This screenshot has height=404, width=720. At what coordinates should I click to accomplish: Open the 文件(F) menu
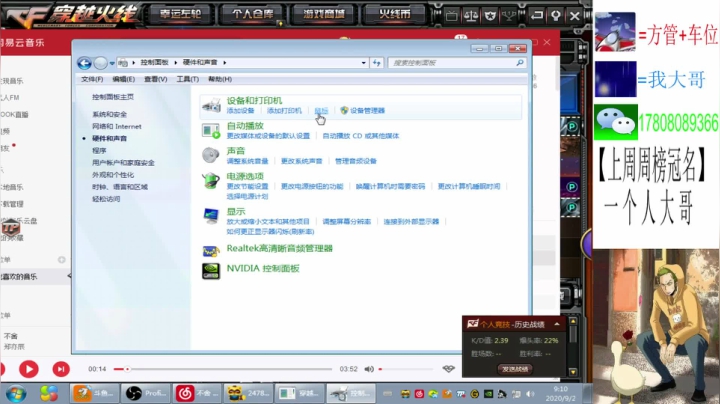pyautogui.click(x=92, y=79)
